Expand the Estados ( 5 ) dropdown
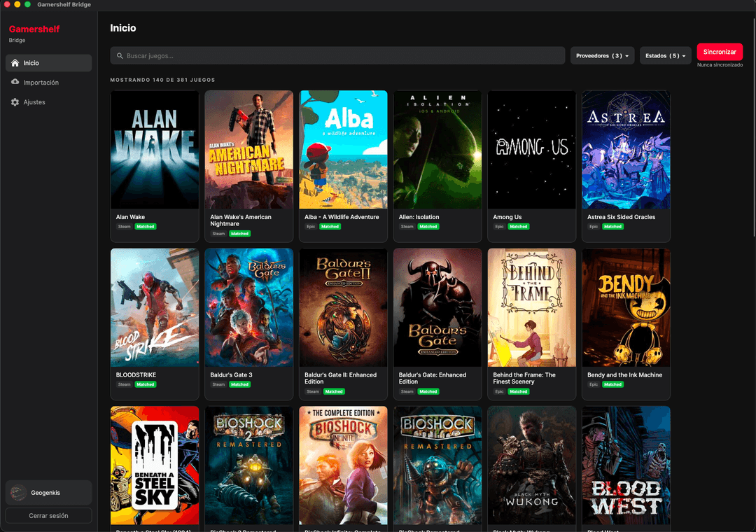 pyautogui.click(x=665, y=55)
